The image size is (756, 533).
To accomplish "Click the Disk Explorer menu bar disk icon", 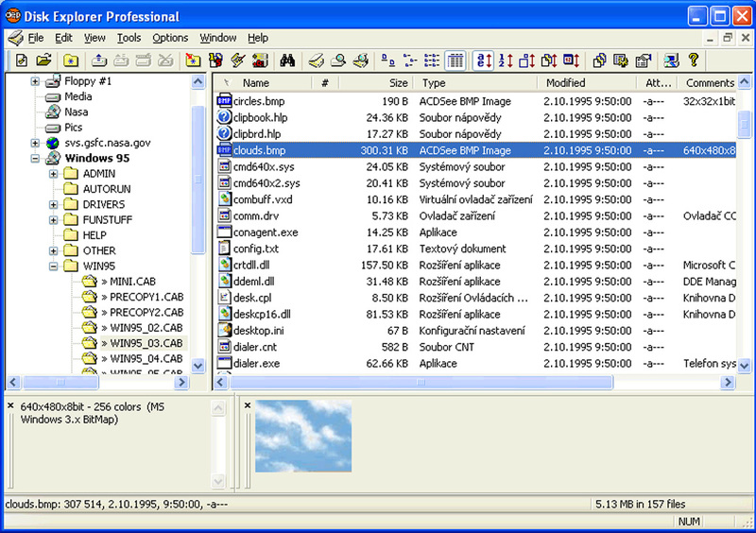I will point(15,38).
